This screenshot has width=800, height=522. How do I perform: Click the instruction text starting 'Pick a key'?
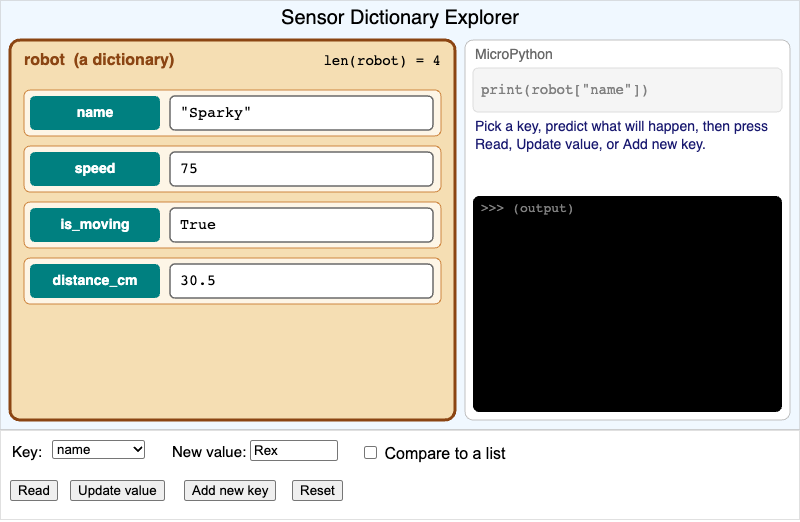click(x=621, y=135)
